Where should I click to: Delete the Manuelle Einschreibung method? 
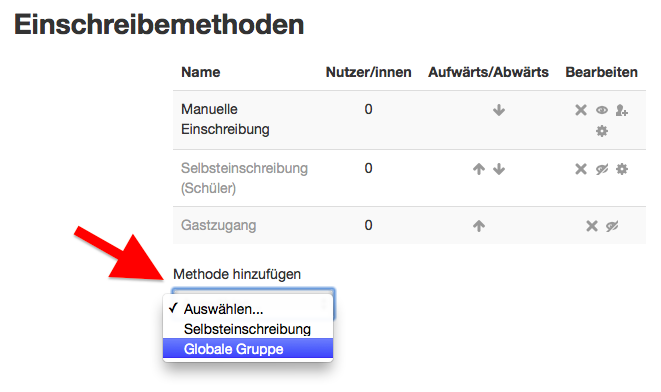click(581, 110)
